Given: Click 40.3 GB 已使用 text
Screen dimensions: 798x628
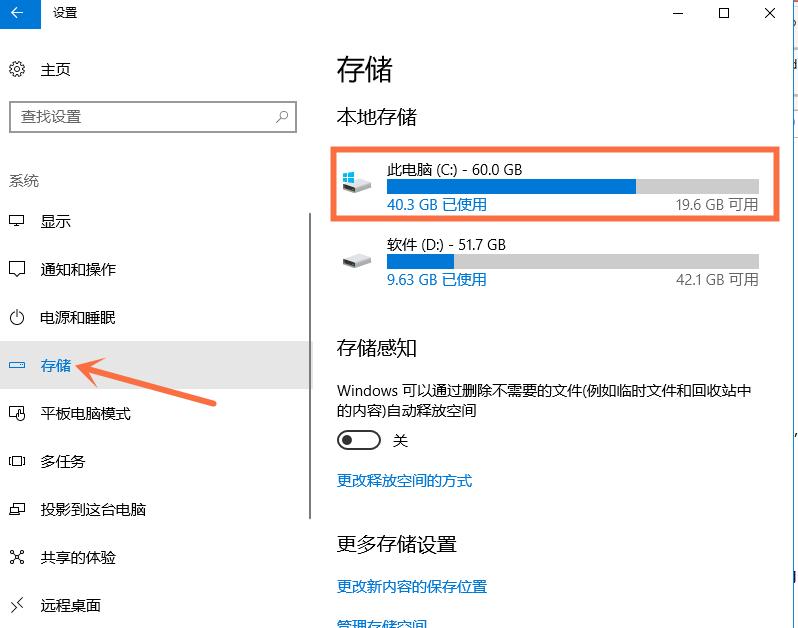Looking at the screenshot, I should 437,205.
